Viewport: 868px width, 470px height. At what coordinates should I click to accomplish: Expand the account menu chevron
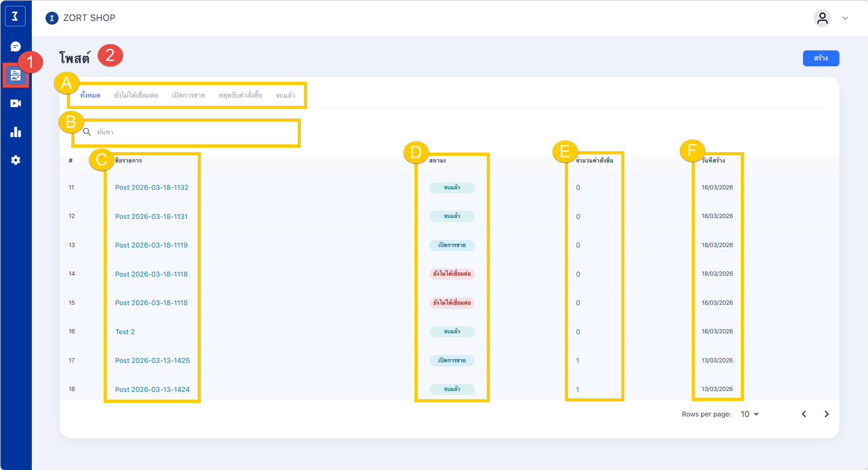(845, 18)
